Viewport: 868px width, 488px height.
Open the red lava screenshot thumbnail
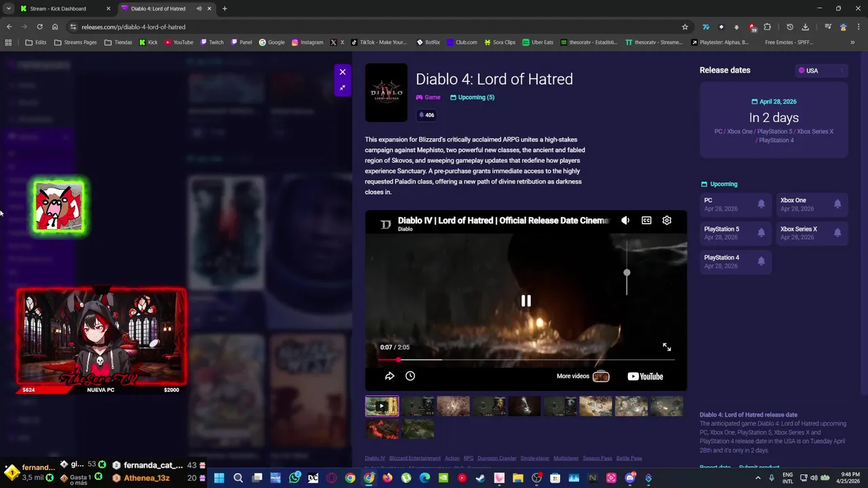coord(382,429)
